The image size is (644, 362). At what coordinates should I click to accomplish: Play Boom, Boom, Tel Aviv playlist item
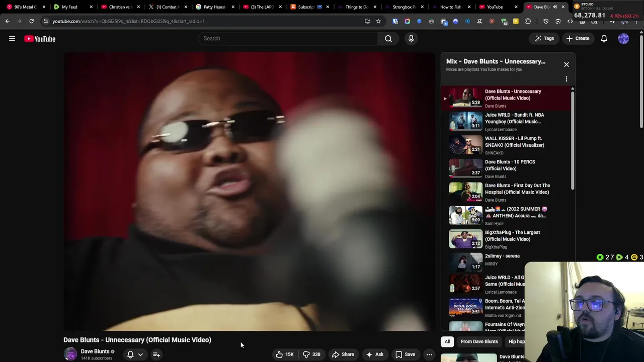[x=483, y=307]
